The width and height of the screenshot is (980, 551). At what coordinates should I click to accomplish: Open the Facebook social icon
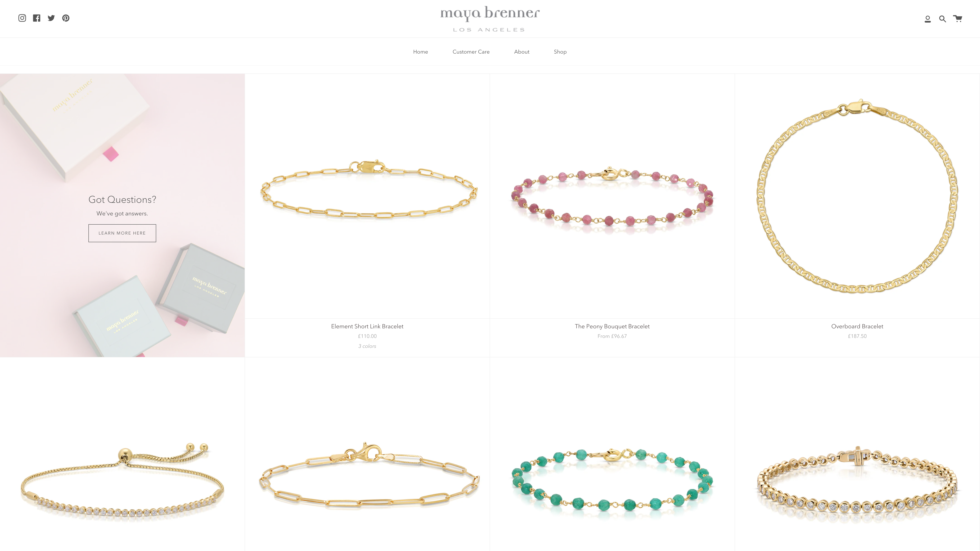37,18
